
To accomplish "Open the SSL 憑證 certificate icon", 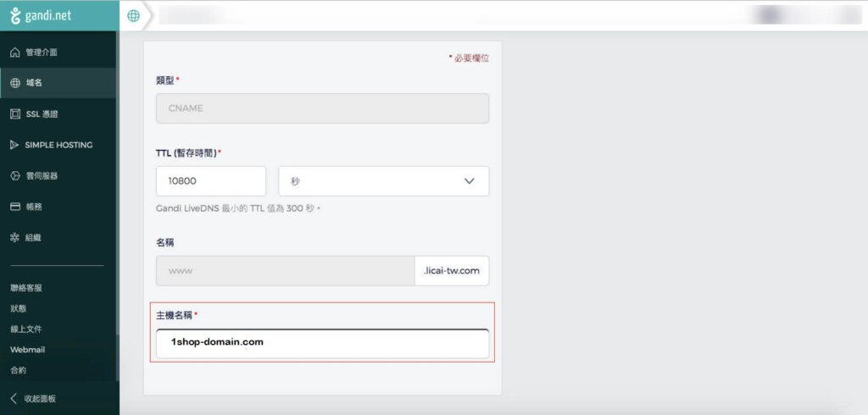I will 15,114.
